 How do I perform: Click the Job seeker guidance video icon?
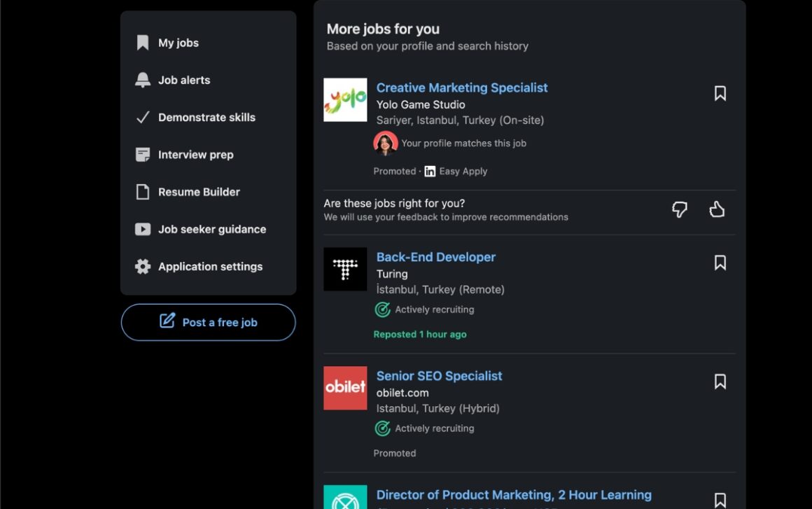[x=142, y=229]
